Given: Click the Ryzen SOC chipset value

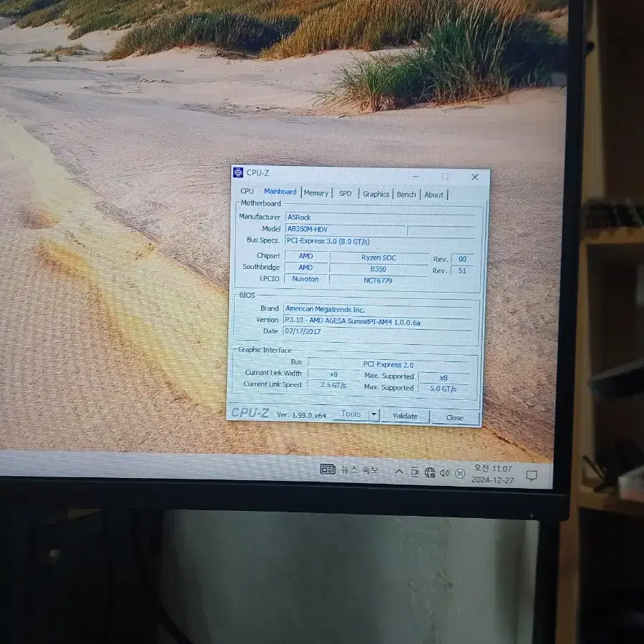Looking at the screenshot, I should [379, 258].
